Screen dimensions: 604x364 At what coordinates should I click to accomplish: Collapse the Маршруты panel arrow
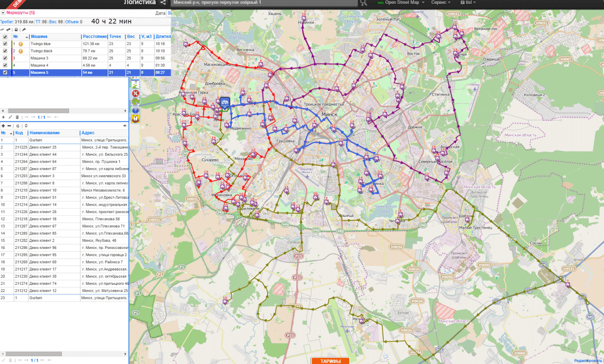click(x=3, y=13)
